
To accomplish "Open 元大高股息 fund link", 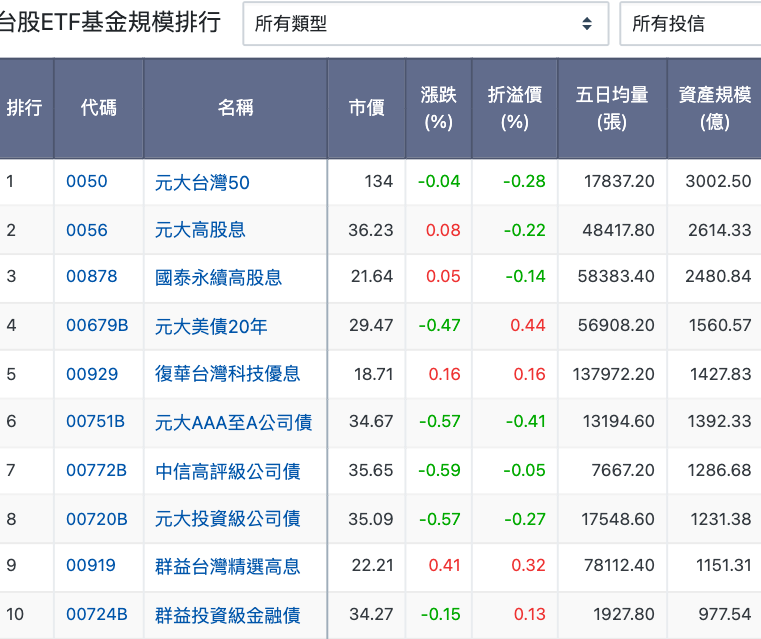I will point(200,230).
